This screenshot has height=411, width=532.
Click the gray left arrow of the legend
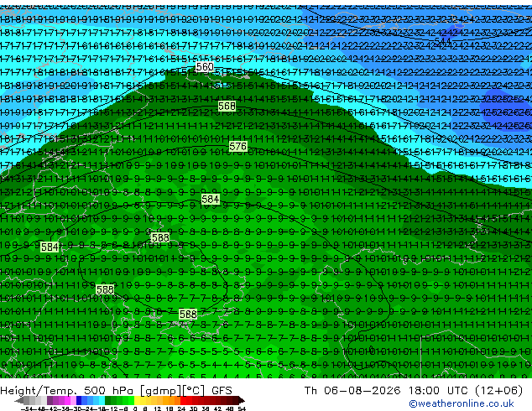(x=19, y=400)
